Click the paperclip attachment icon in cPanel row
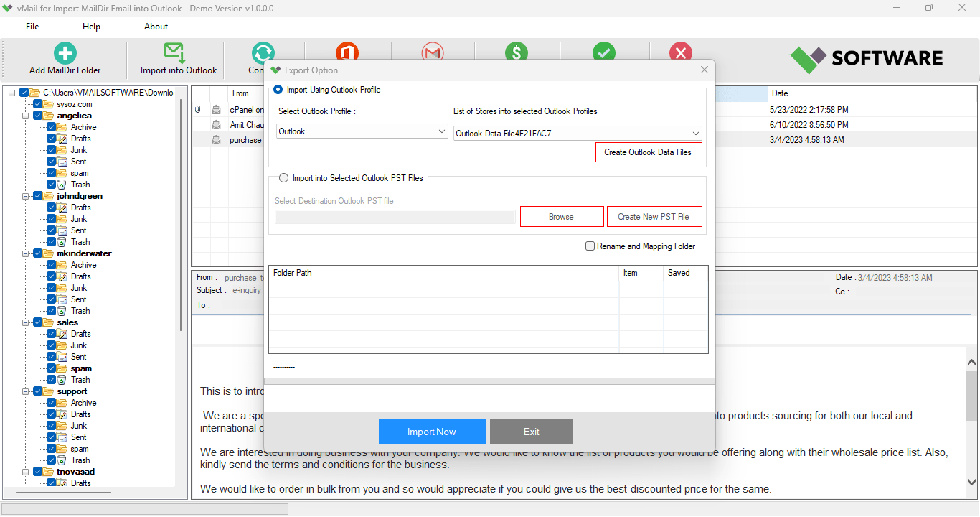The width and height of the screenshot is (980, 517). tap(197, 110)
